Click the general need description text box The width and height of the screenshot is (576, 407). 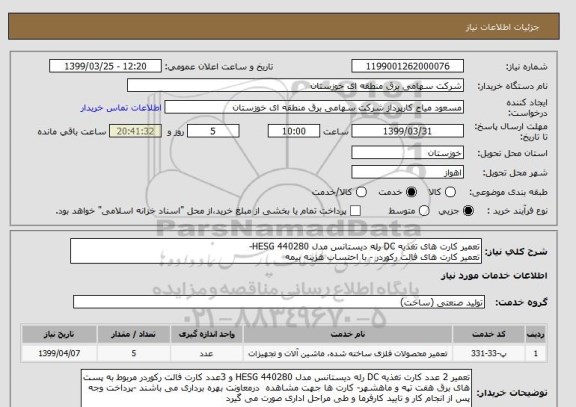point(276,251)
